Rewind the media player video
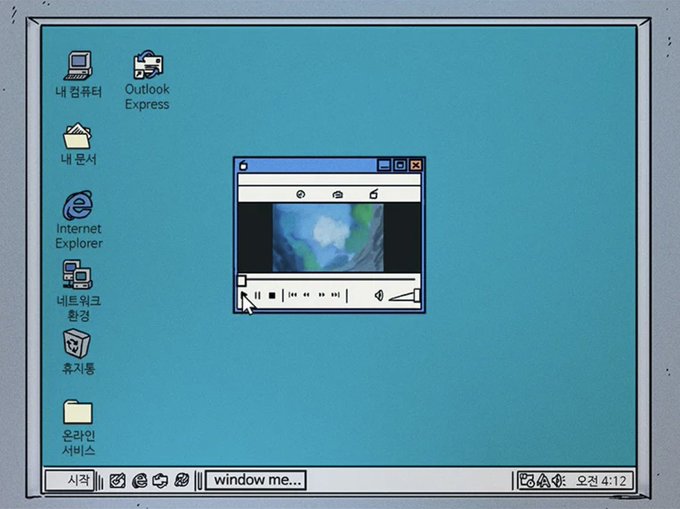Viewport: 680px width, 509px height. tap(307, 295)
